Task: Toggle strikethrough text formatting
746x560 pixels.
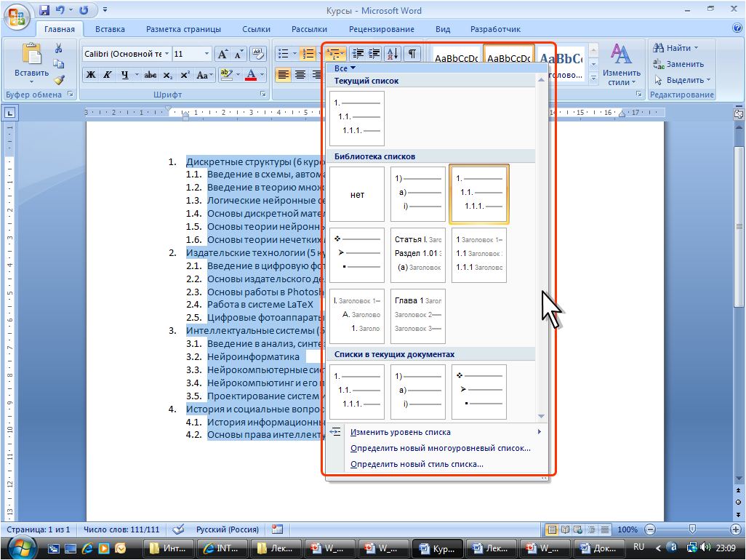Action: (x=151, y=75)
